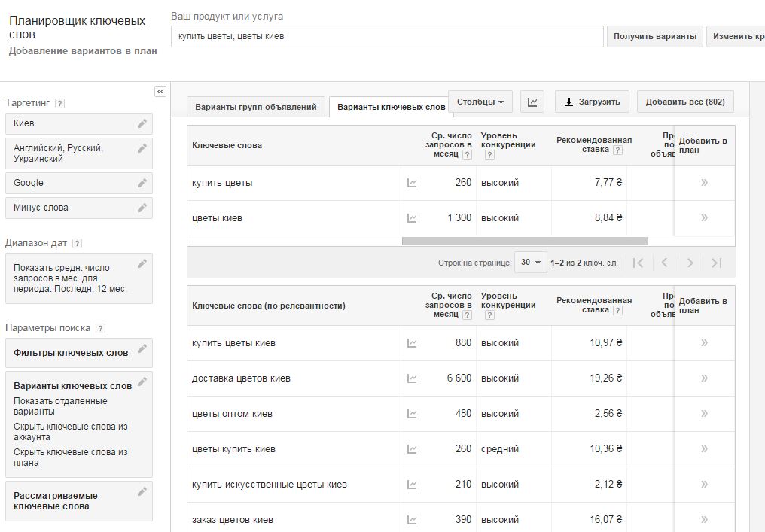
Task: Collapse the left sidebar panel
Action: click(160, 92)
